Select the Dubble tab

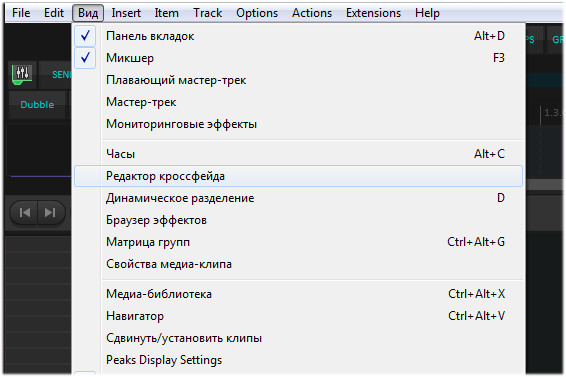click(37, 105)
